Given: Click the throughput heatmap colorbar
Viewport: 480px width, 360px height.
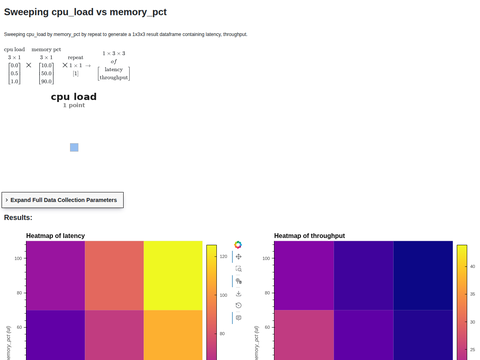Looking at the screenshot, I should 462,302.
